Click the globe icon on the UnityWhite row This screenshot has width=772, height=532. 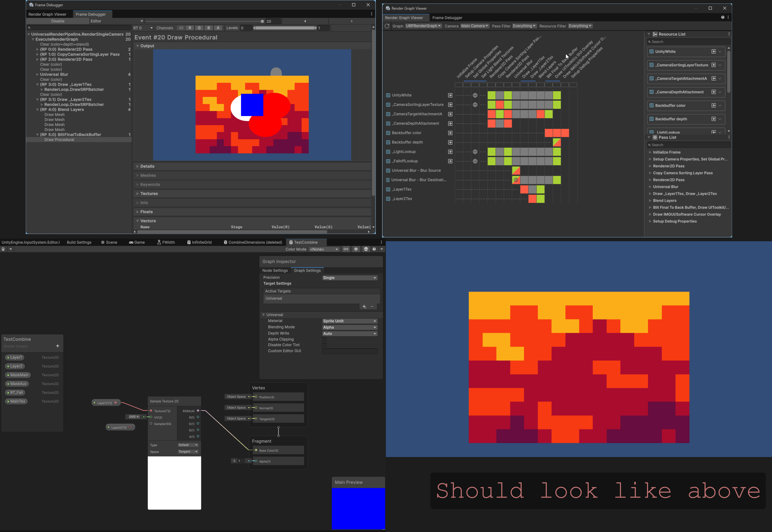click(x=475, y=95)
